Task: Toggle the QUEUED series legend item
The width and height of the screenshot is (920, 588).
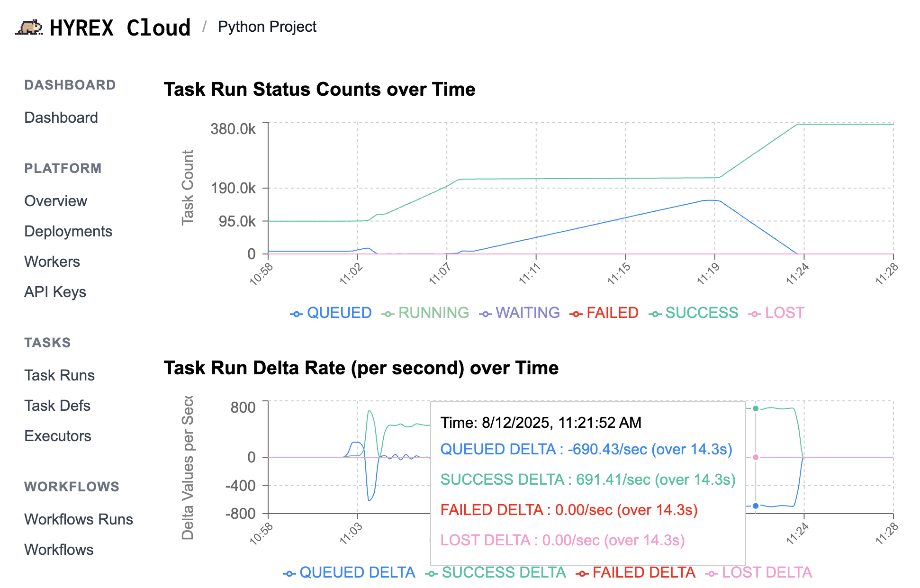Action: click(339, 313)
